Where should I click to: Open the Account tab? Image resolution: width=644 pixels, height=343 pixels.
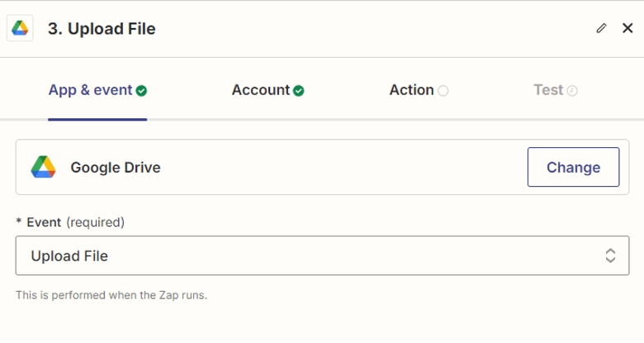click(261, 90)
